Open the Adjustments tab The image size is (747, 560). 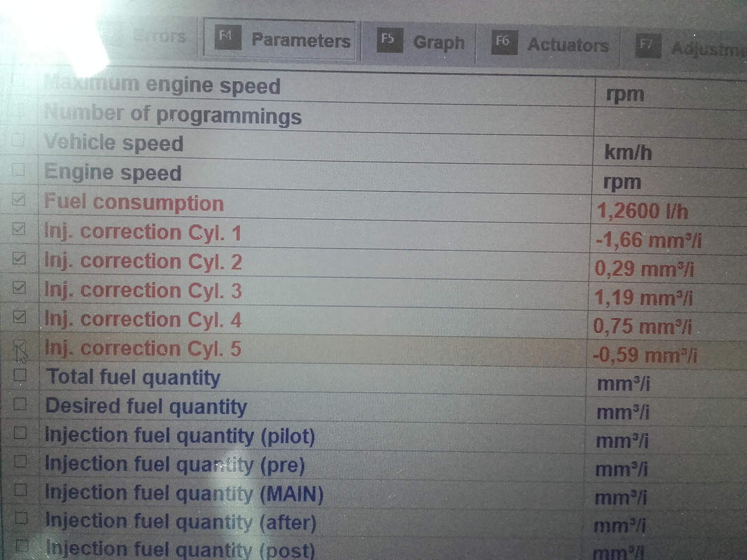(x=685, y=48)
